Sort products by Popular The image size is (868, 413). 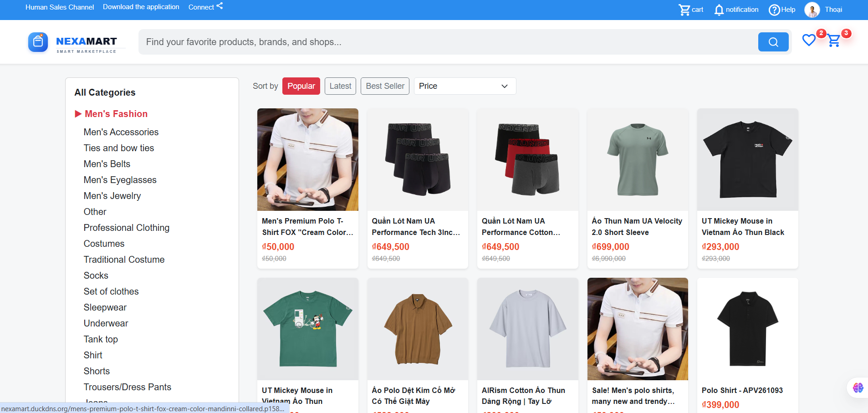coord(301,86)
